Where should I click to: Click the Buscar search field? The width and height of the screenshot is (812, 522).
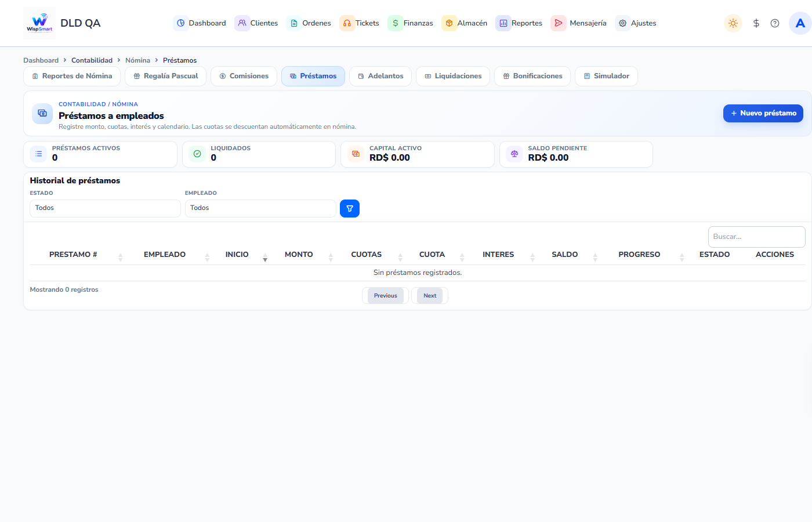pos(756,237)
